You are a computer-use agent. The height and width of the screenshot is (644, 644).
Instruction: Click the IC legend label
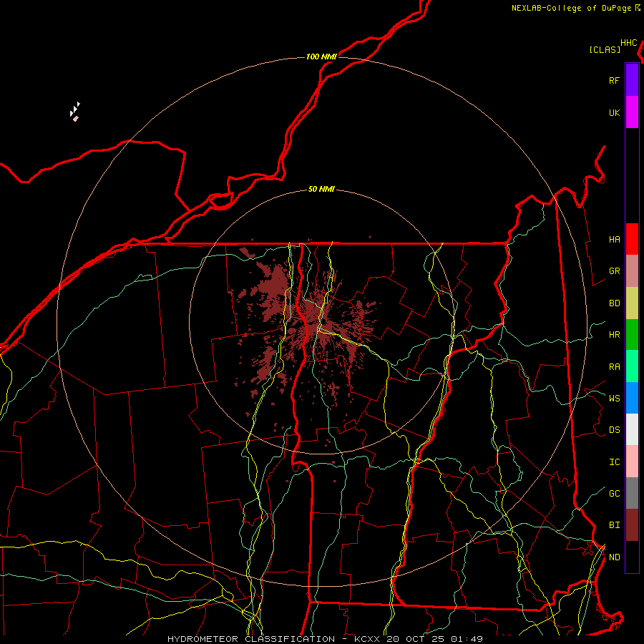(614, 462)
